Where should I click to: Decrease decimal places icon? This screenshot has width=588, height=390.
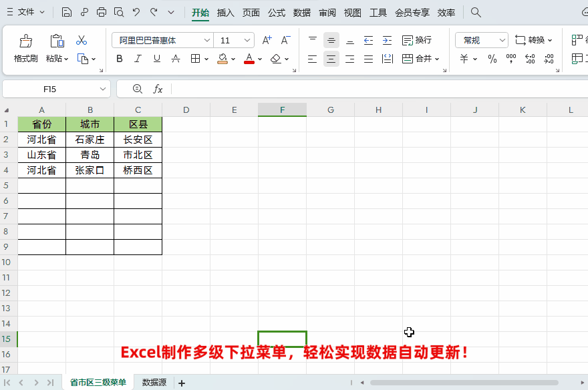[x=549, y=59]
